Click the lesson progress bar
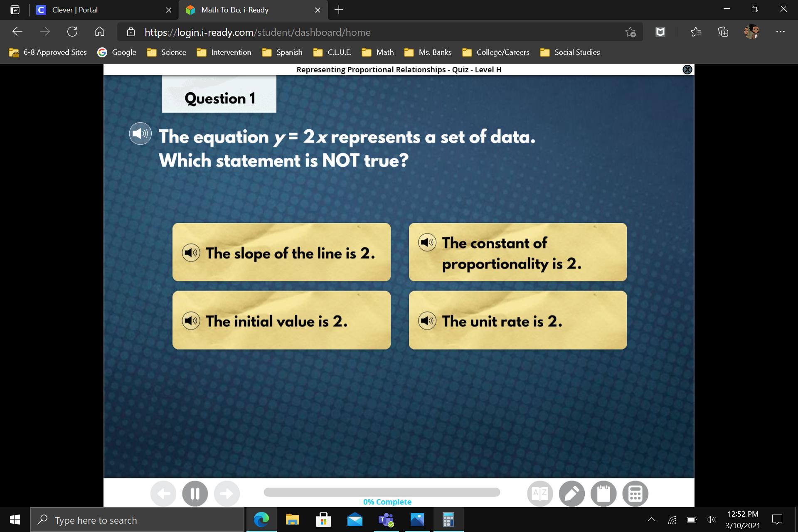 tap(382, 492)
